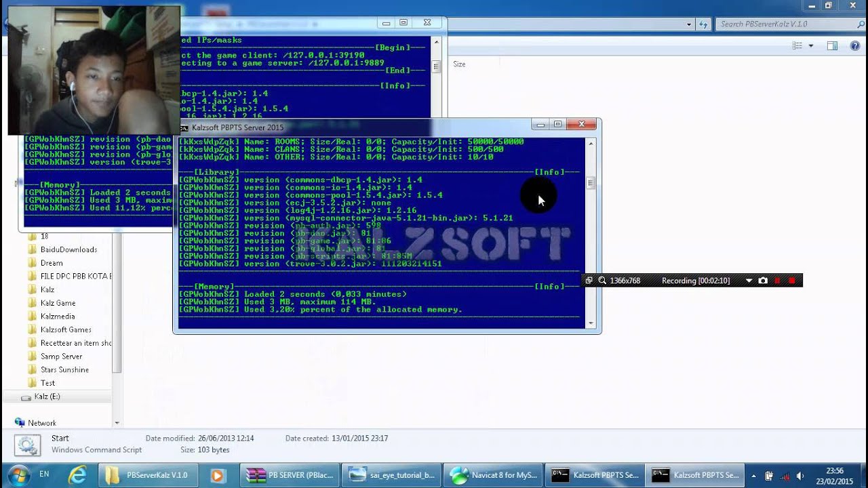The width and height of the screenshot is (868, 488).
Task: Open the Windows Start menu orb
Action: pos(18,474)
